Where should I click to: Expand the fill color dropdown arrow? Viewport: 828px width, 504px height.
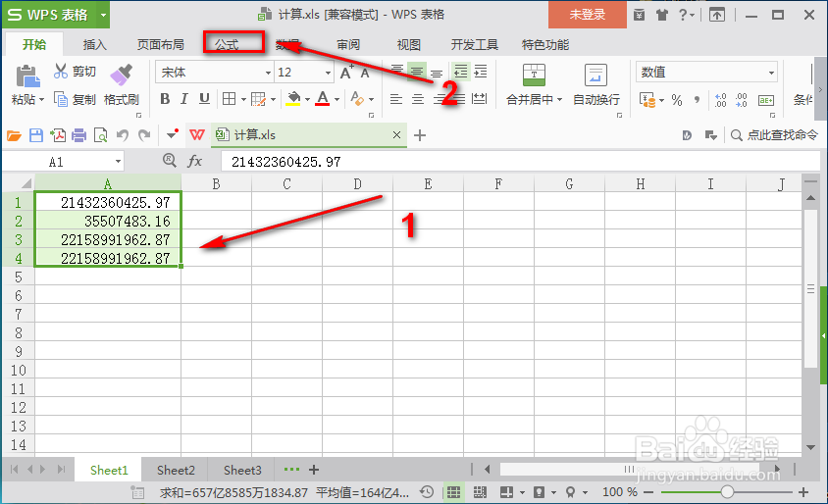(307, 99)
